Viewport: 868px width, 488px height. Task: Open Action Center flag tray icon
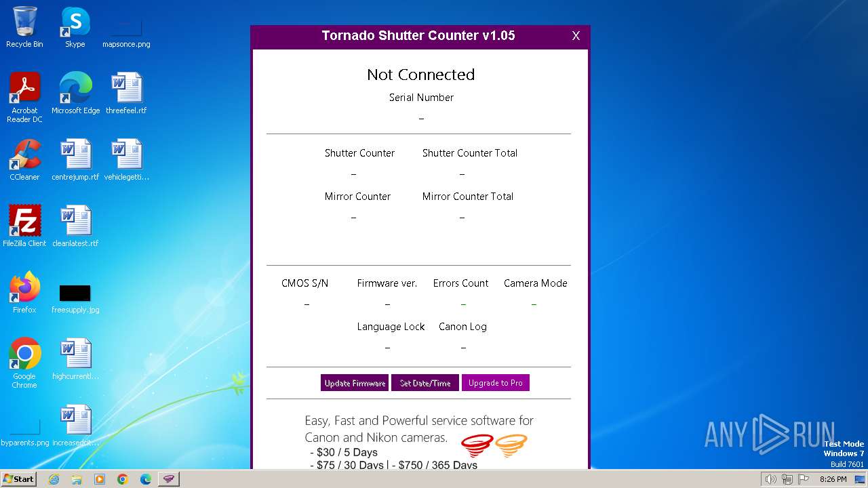coord(804,479)
